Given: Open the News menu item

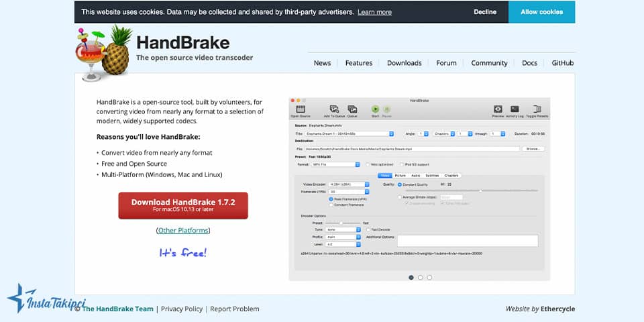Looking at the screenshot, I should click(x=322, y=63).
